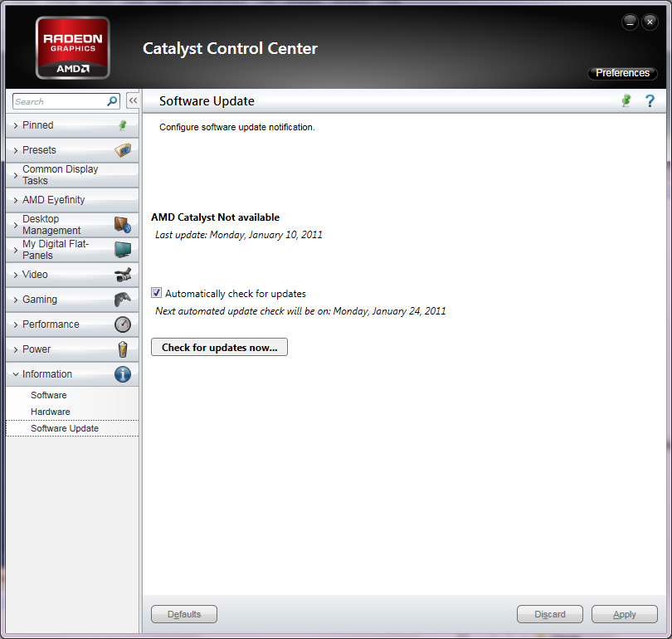
Task: Collapse the Information section arrow
Action: click(16, 374)
